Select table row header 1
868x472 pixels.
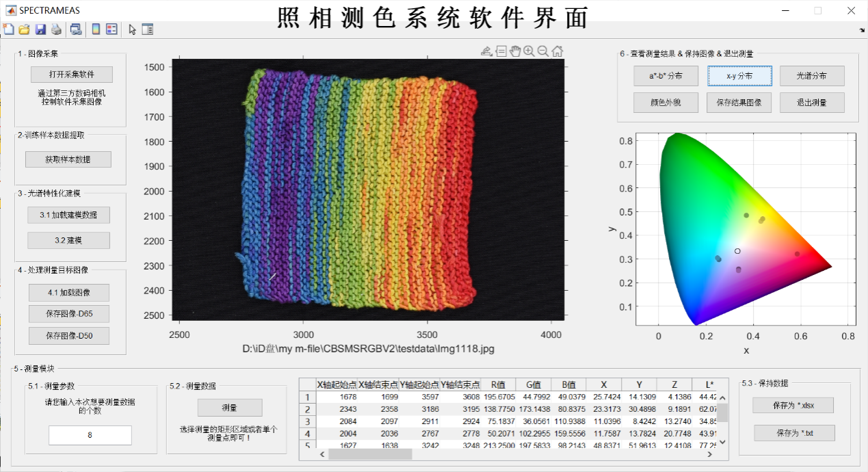click(307, 397)
